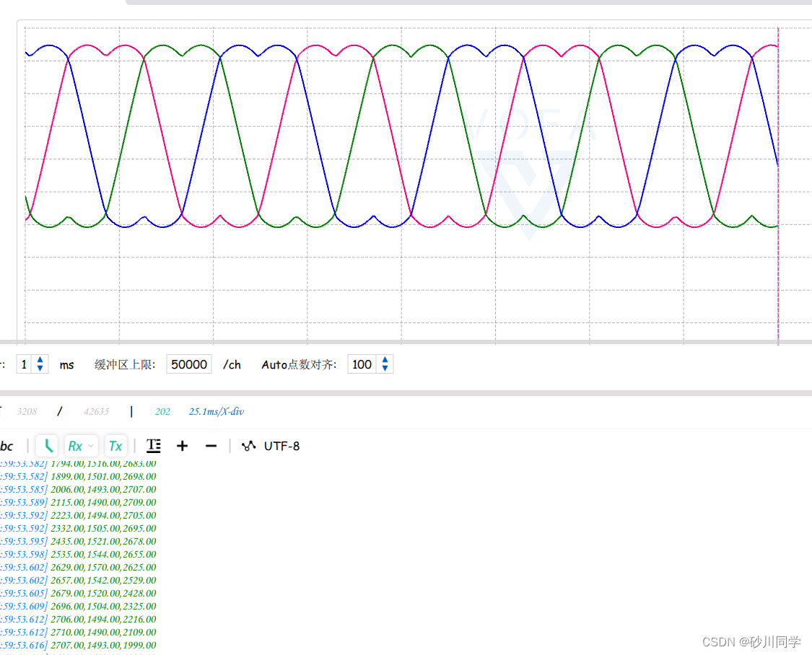
Task: Click the plus icon to enlarge text
Action: [x=182, y=445]
